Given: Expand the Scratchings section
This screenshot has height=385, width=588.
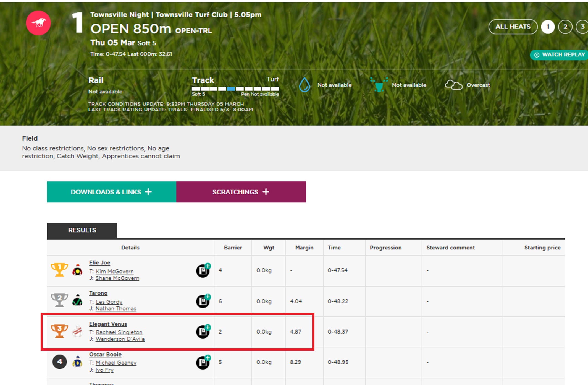Looking at the screenshot, I should click(x=241, y=192).
